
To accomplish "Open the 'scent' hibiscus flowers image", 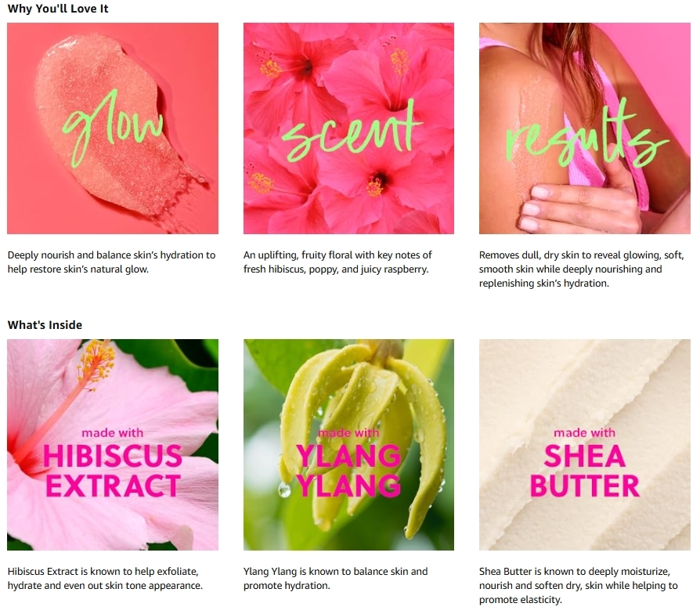I will click(348, 128).
